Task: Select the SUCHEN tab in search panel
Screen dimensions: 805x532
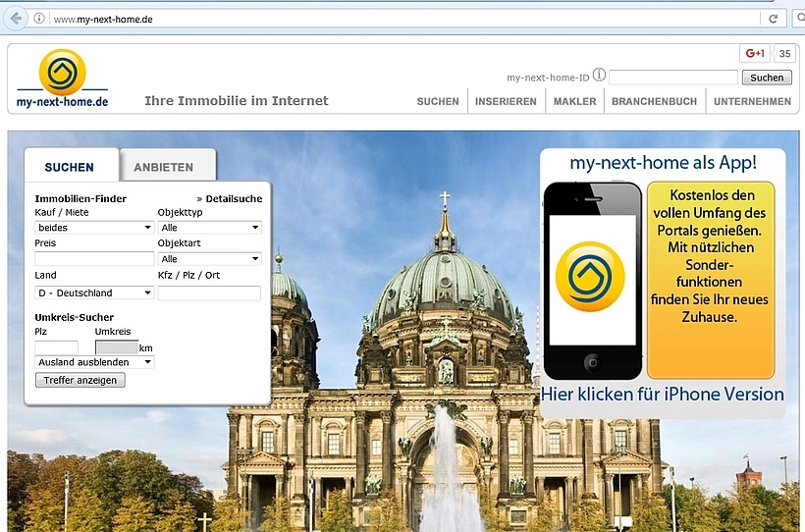Action: pyautogui.click(x=71, y=166)
